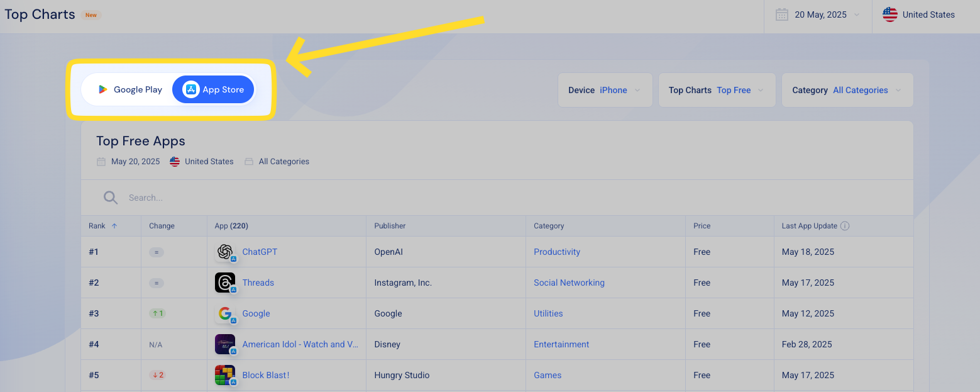Click the N/A change value for American Idol

[156, 345]
